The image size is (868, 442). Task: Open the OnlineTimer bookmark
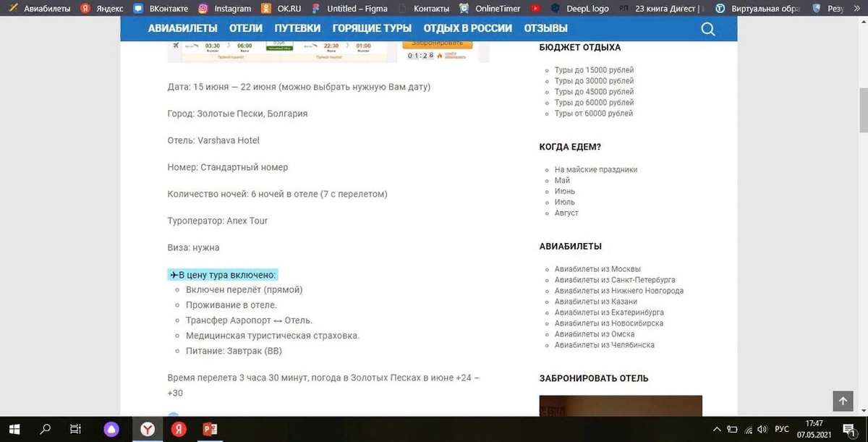point(490,9)
